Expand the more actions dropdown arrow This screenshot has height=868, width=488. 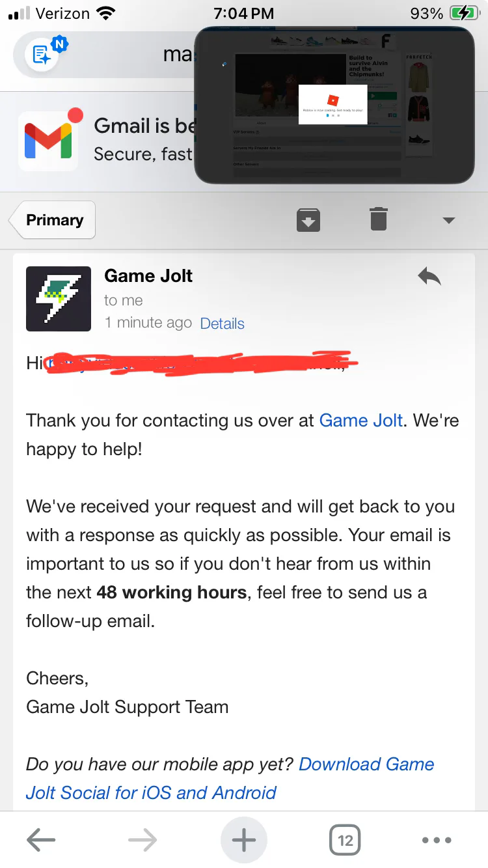[448, 220]
